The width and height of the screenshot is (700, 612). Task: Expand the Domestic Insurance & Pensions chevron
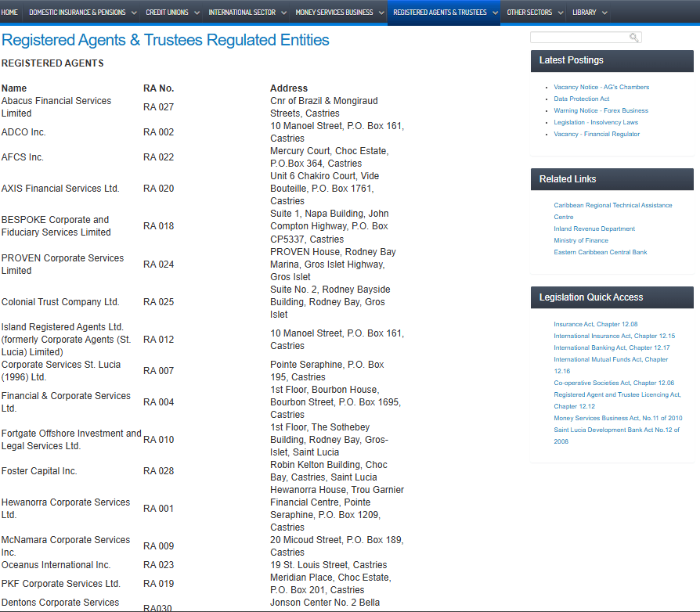click(x=134, y=13)
